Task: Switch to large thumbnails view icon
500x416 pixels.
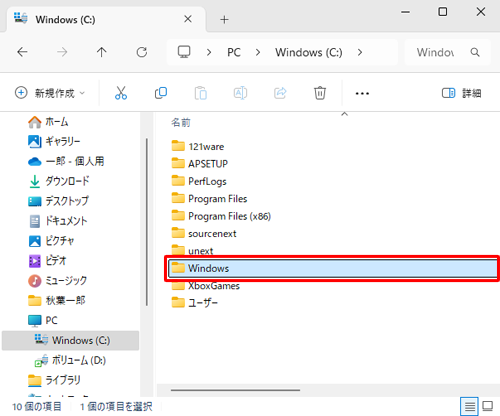Action: tap(487, 406)
